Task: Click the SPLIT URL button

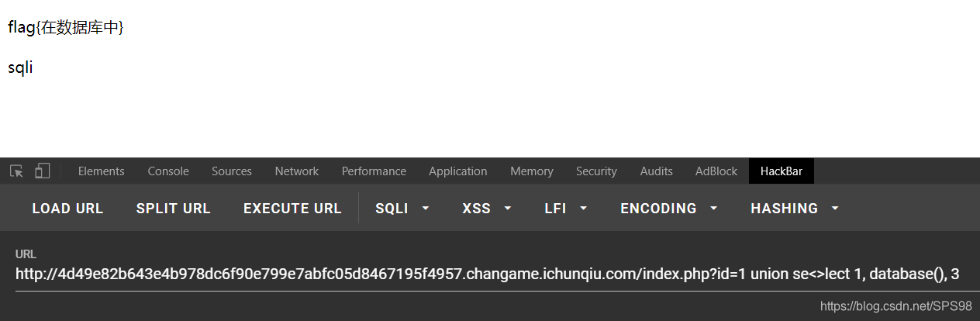Action: (x=174, y=208)
